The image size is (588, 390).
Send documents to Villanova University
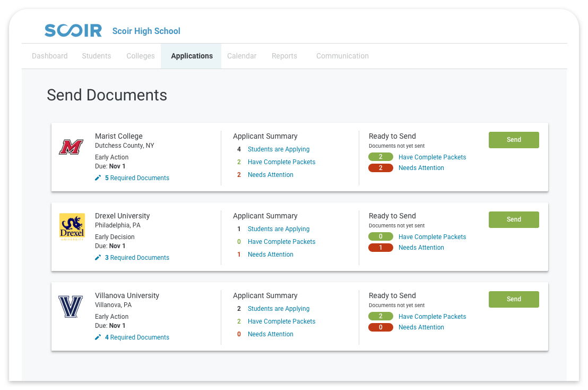(514, 299)
